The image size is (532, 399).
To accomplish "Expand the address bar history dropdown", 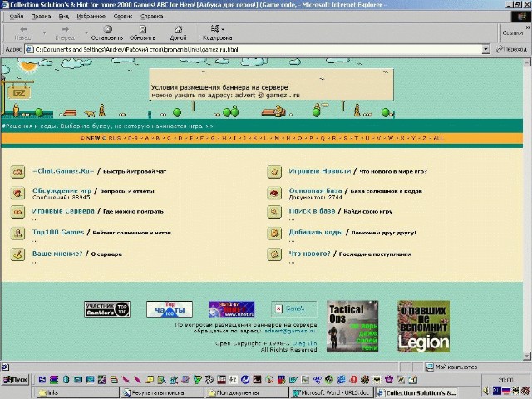I will click(x=485, y=49).
